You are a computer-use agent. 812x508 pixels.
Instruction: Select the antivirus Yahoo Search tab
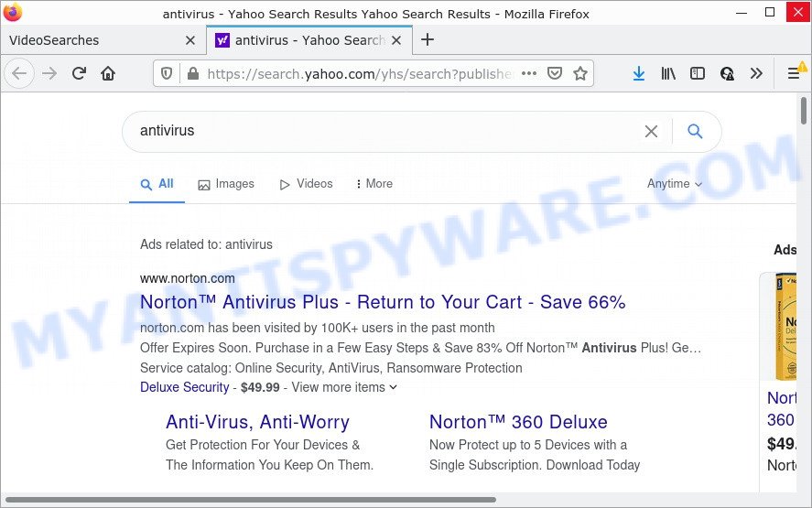coord(309,40)
